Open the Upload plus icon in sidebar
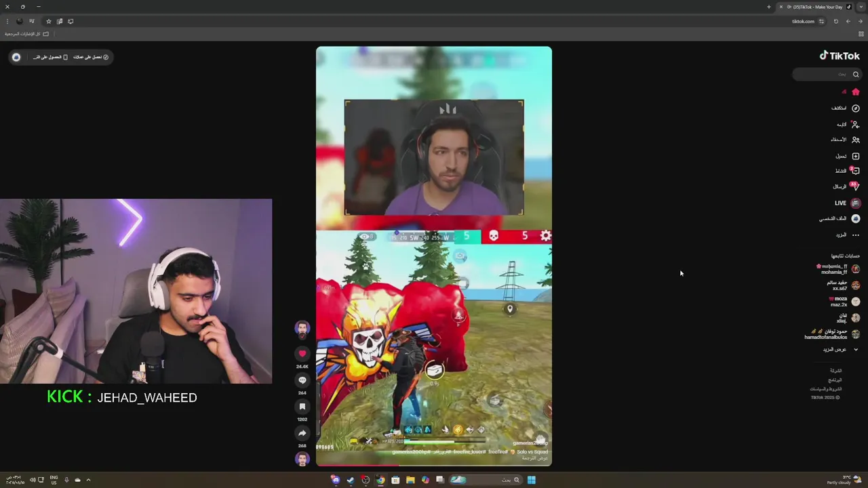This screenshot has width=868, height=488. [856, 156]
